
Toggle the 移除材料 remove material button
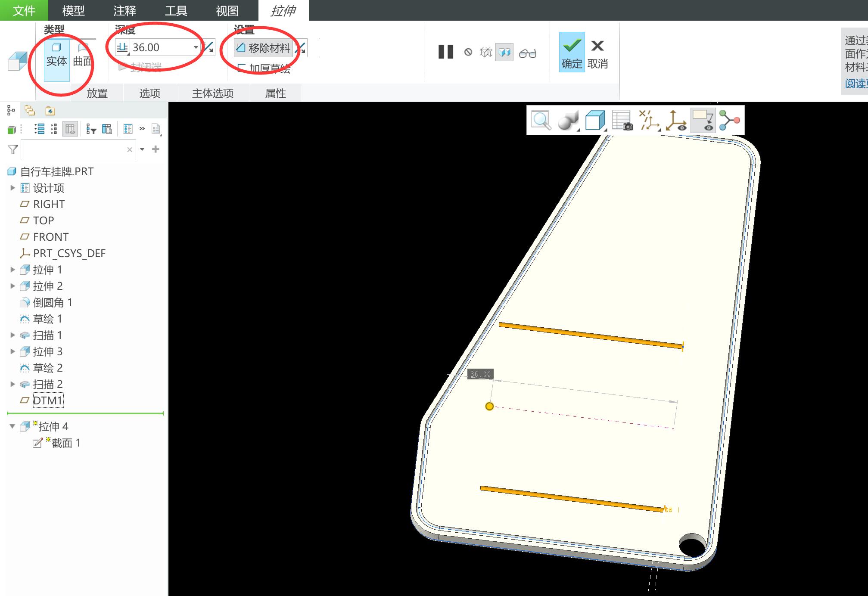264,48
